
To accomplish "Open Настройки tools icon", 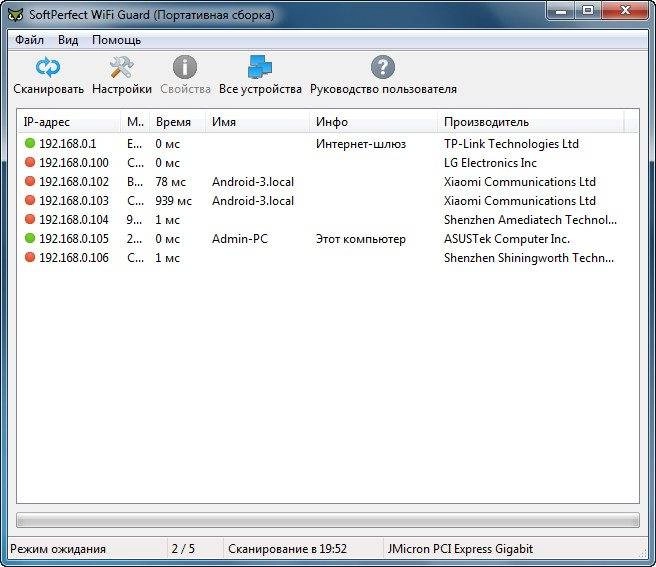I will click(122, 67).
